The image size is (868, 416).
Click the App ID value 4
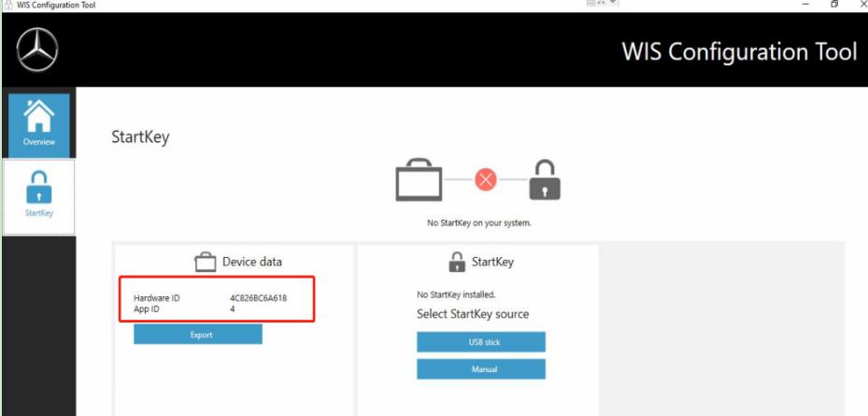tap(233, 309)
